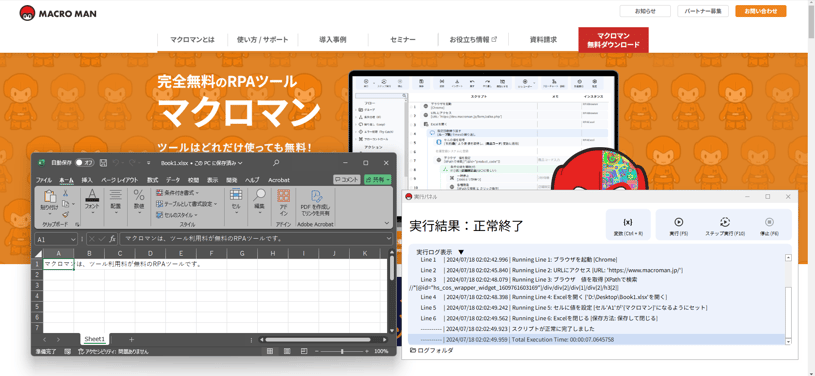Viewport: 815px width, 376px height.
Task: Open the Number (数値) percent icon
Action: click(x=139, y=195)
